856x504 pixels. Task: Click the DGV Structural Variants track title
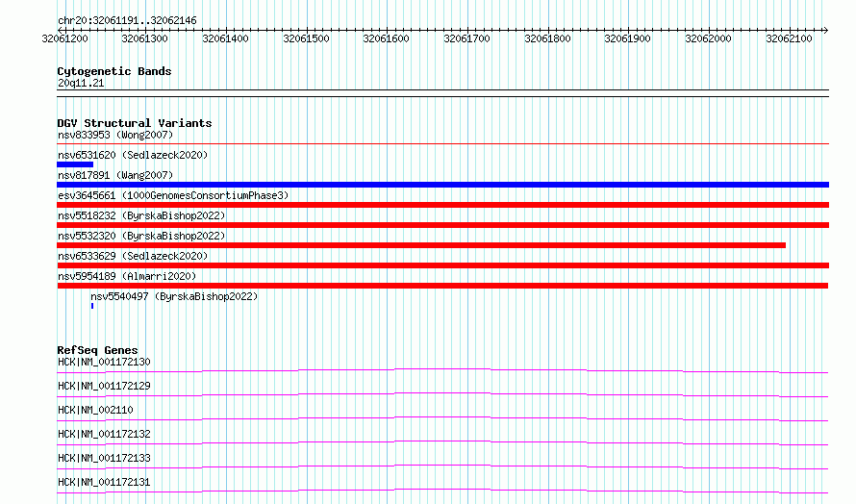point(135,123)
